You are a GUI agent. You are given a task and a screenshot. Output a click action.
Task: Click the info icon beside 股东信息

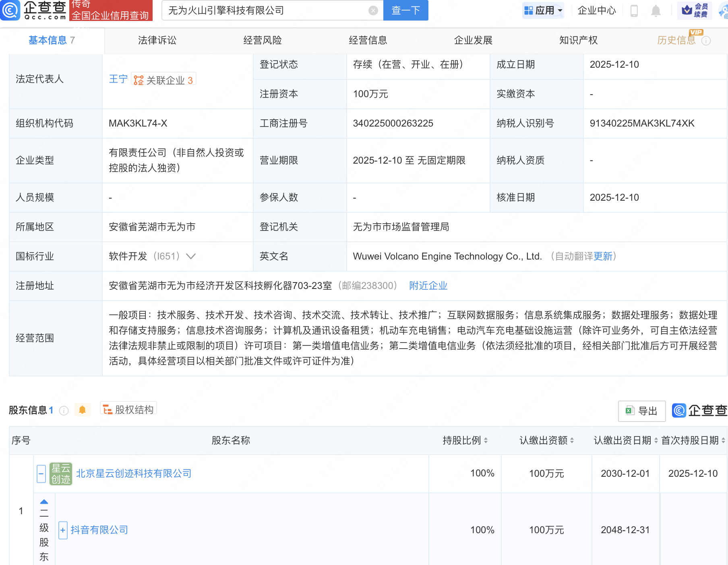tap(64, 411)
